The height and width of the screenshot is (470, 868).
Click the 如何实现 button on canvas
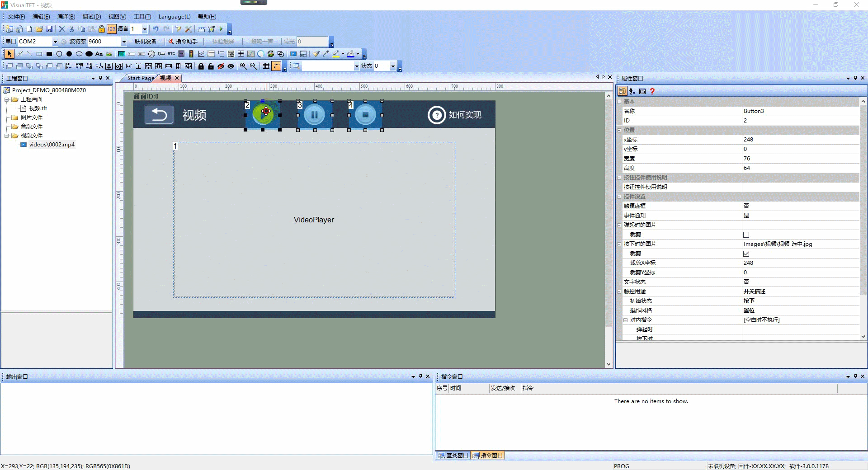(454, 115)
